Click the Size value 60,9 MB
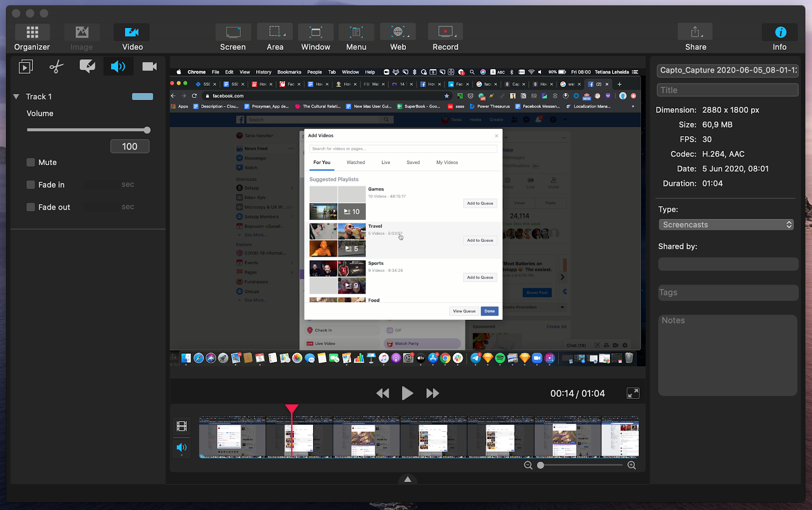This screenshot has width=812, height=510. [x=717, y=124]
